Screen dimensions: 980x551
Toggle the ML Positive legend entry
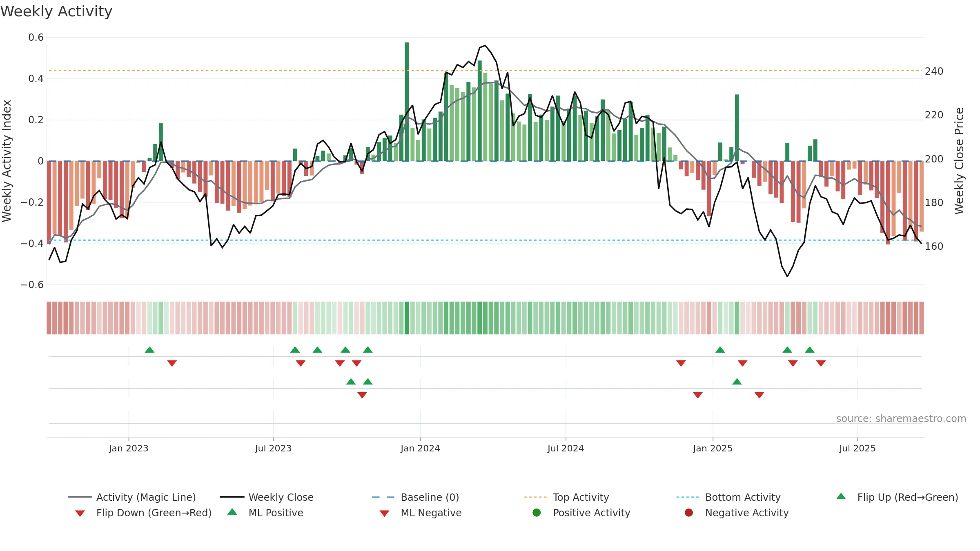point(265,513)
